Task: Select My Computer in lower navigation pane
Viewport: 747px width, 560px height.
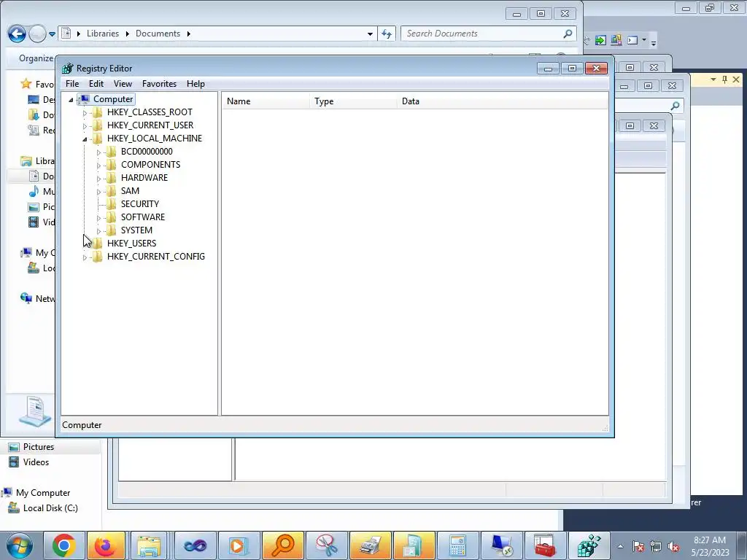Action: (43, 493)
